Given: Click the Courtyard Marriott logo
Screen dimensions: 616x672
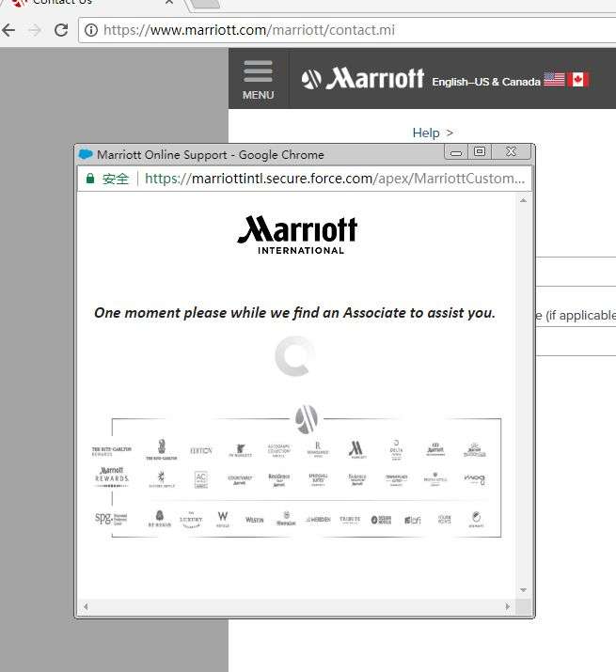Looking at the screenshot, I should 240,479.
